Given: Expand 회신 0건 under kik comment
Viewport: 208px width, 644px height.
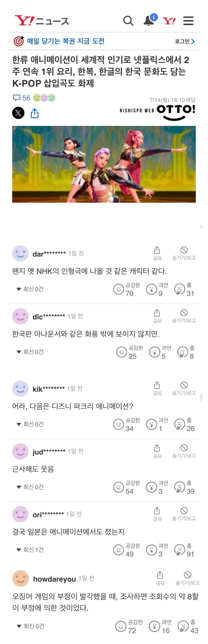Looking at the screenshot, I should 30,424.
